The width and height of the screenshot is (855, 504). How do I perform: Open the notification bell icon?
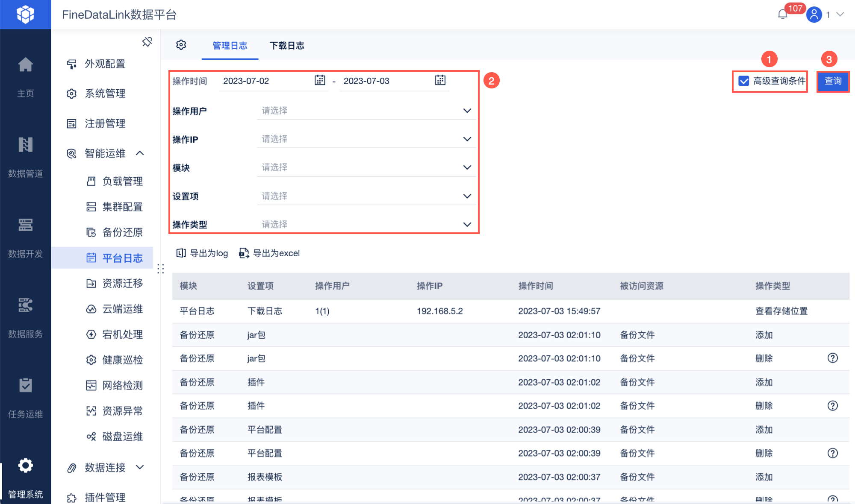pos(782,15)
